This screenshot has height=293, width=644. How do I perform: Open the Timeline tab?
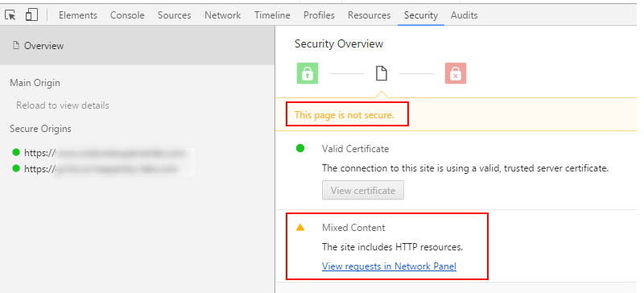pos(272,15)
